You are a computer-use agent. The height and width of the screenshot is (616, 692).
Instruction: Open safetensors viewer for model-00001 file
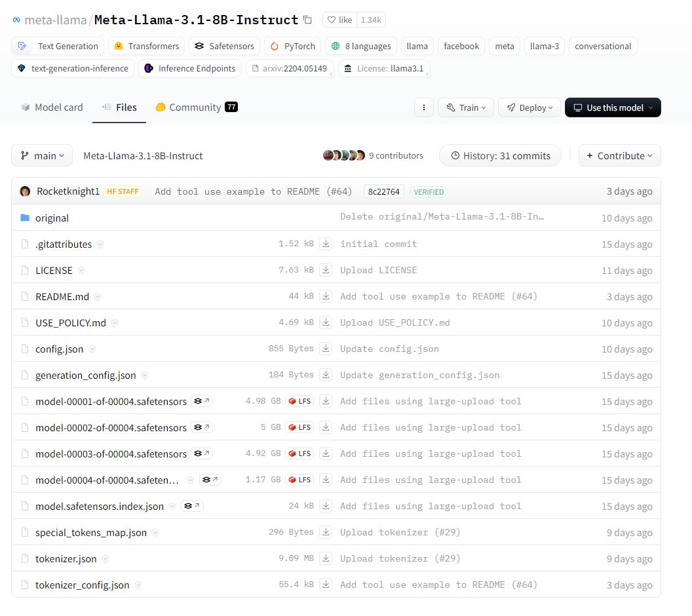click(x=202, y=401)
